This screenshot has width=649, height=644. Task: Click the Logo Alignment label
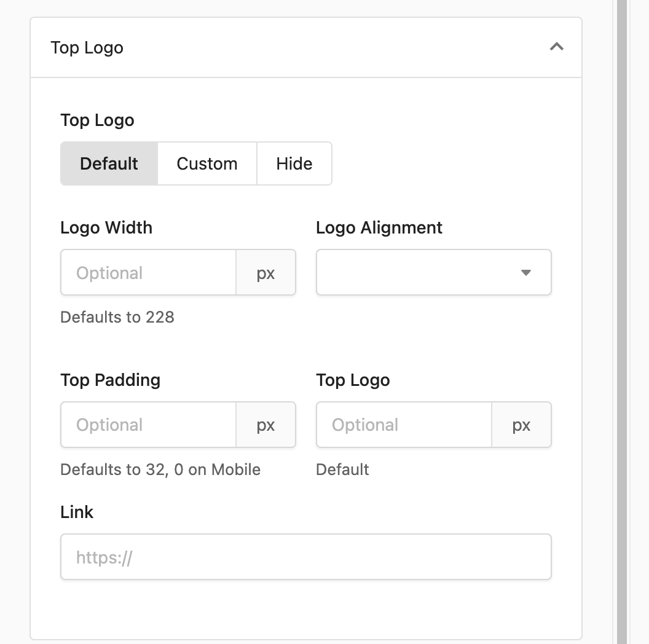(379, 227)
